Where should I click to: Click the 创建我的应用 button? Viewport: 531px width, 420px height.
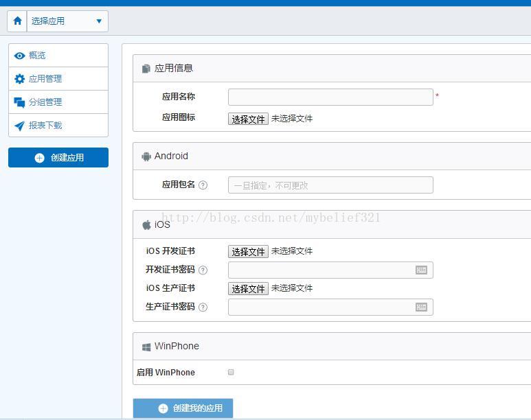(183, 408)
